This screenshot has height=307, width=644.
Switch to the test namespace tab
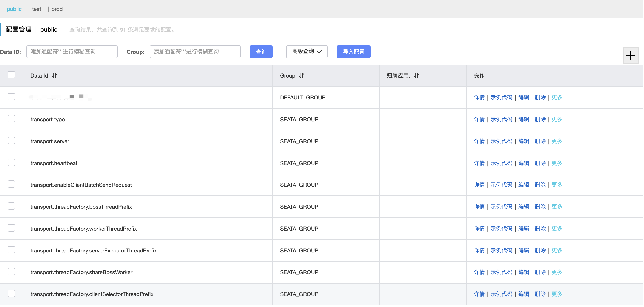36,9
